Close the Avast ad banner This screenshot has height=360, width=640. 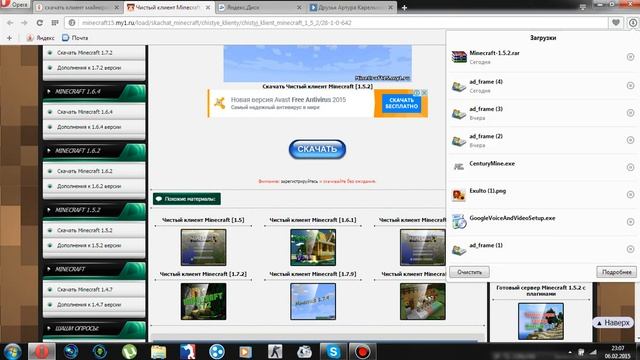(x=424, y=93)
